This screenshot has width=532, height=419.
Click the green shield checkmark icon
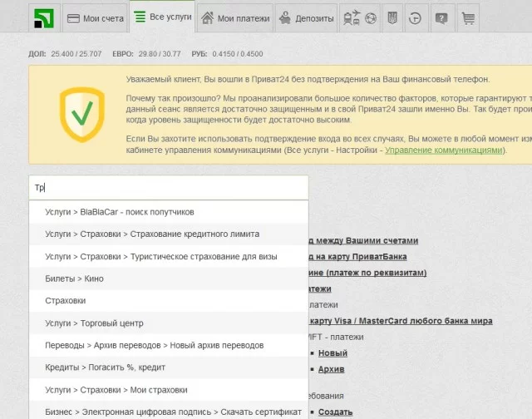(x=82, y=115)
